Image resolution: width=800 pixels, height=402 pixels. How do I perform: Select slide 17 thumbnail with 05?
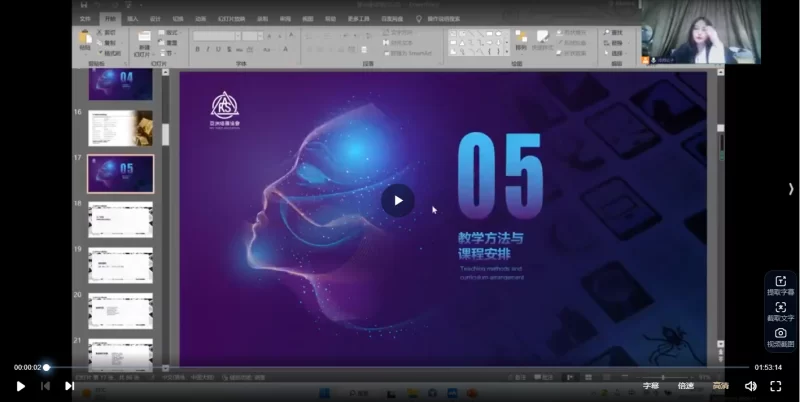tap(120, 174)
